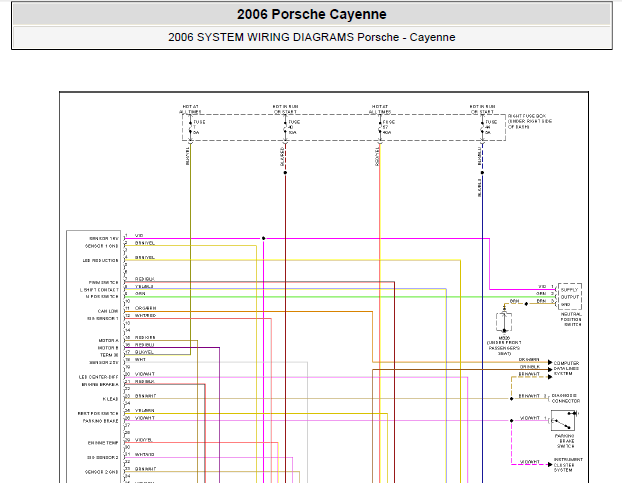This screenshot has height=483, width=622.
Task: Click the blue wire splice dot below right fuse
Action: (482, 172)
